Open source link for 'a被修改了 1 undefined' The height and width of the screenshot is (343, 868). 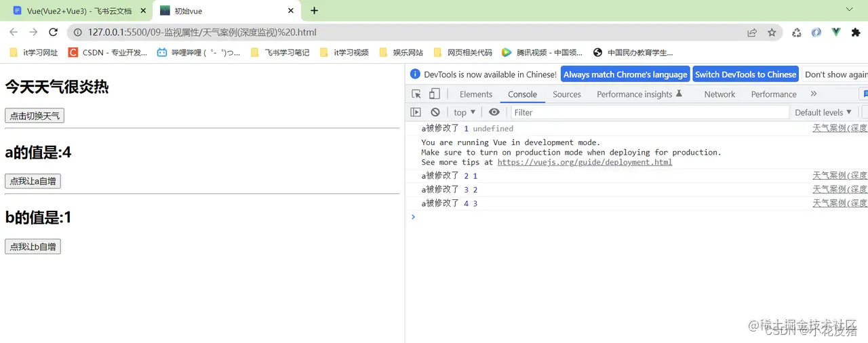coord(840,128)
